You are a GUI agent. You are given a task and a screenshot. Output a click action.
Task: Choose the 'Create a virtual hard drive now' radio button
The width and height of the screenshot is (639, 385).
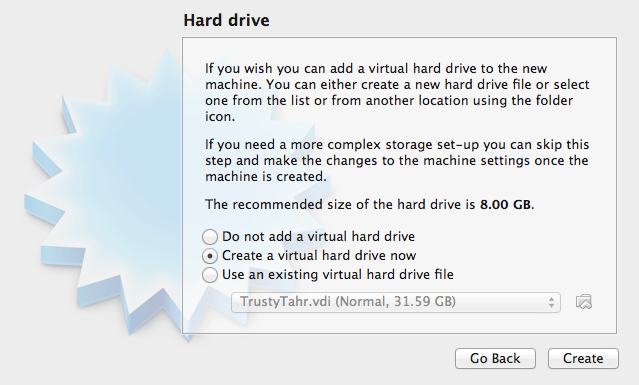click(210, 256)
